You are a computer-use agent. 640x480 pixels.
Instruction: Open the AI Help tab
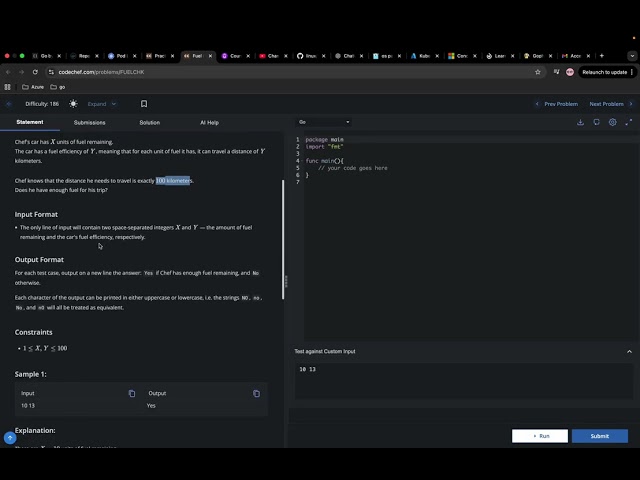pos(209,122)
